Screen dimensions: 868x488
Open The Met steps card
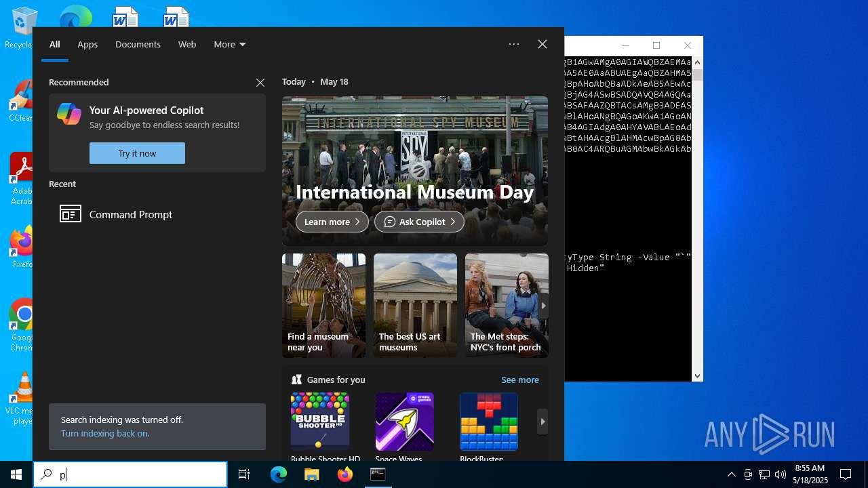pyautogui.click(x=507, y=306)
